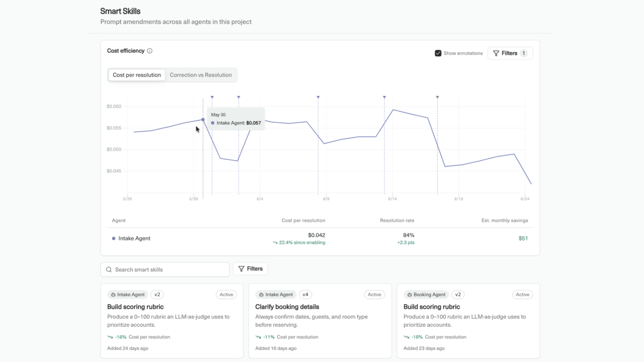Click the annotation marker near 6/9 on chart
The image size is (644, 362).
(x=318, y=97)
